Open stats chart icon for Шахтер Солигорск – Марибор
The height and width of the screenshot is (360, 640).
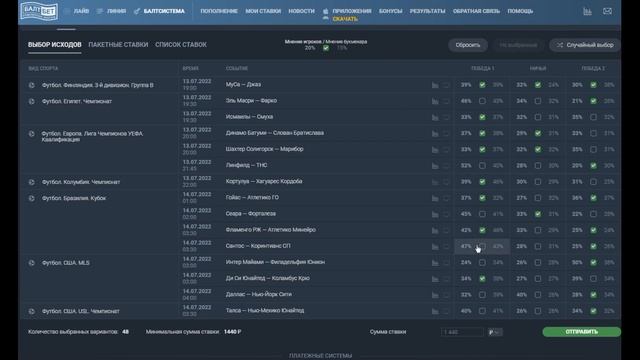435,149
